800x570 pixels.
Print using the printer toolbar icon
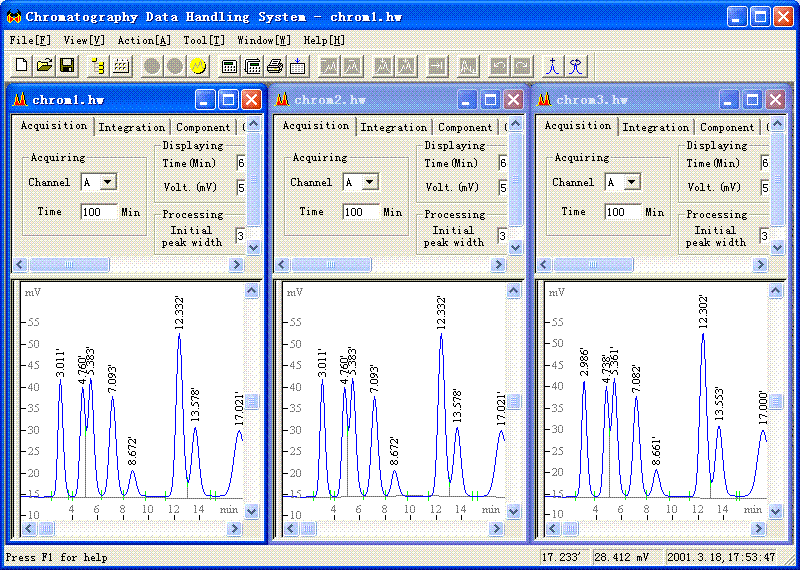click(x=275, y=65)
